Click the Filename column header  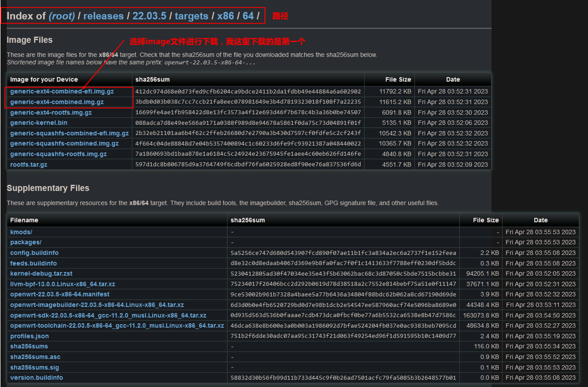(x=24, y=220)
